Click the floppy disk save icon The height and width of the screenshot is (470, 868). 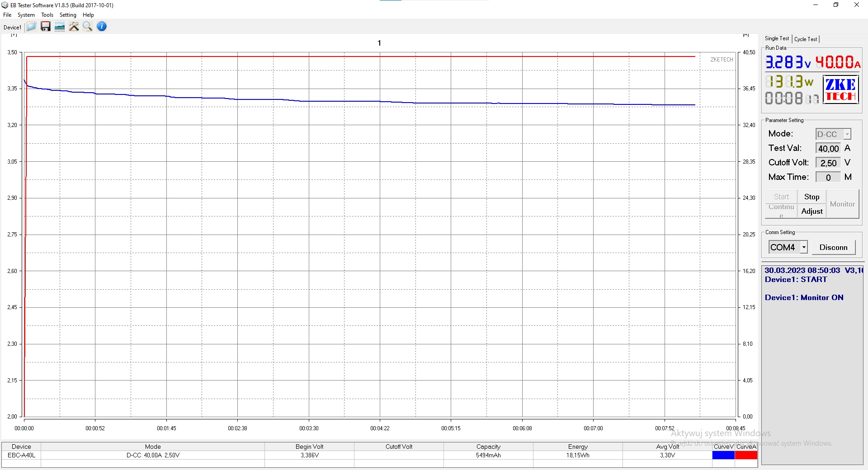click(x=45, y=27)
